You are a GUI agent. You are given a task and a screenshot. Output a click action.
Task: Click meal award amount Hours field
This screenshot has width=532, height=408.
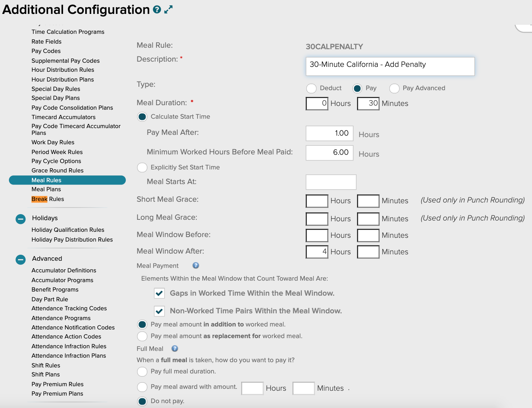252,388
